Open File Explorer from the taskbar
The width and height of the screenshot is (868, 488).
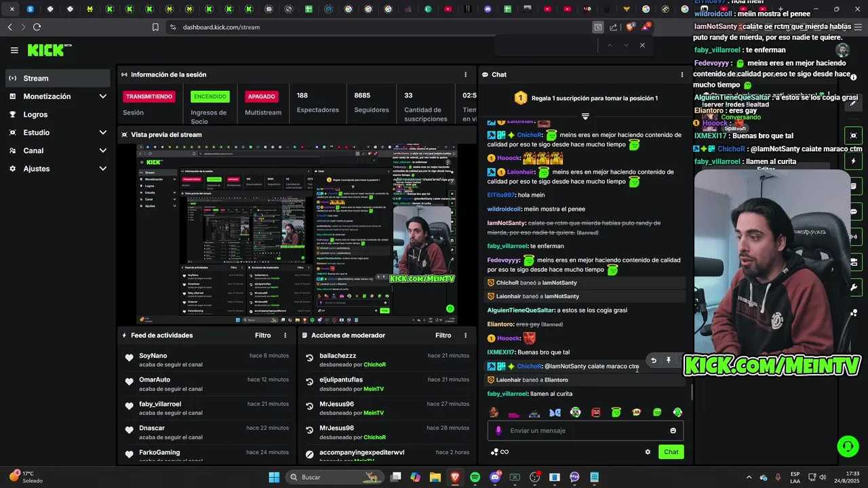click(x=435, y=477)
